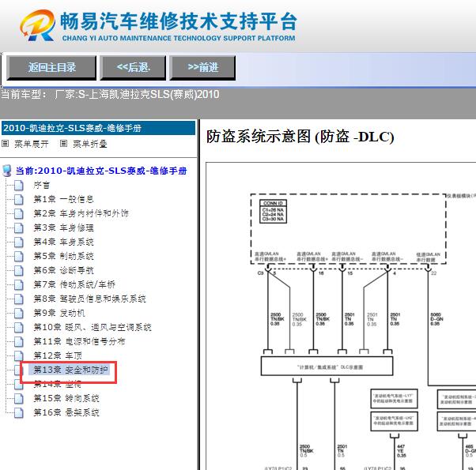Click the 菜单展开 list icon
This screenshot has width=476, height=470.
6,144
